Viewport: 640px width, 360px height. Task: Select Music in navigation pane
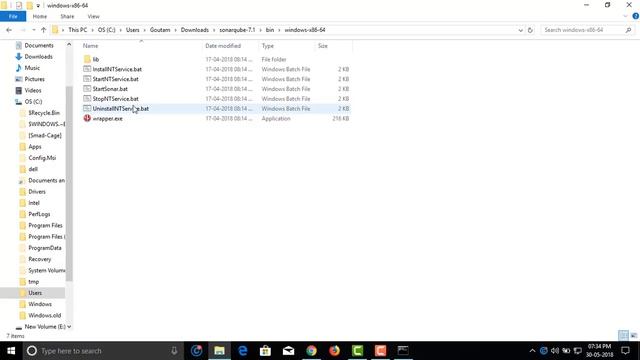32,68
